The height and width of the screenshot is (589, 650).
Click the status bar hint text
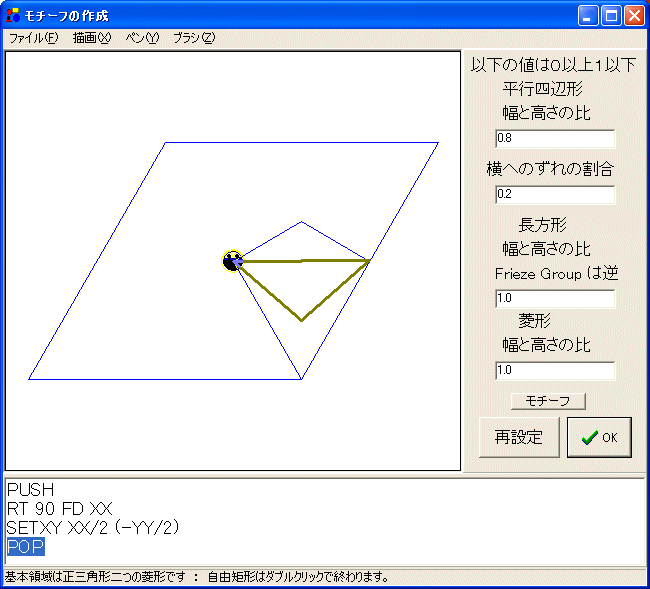pyautogui.click(x=197, y=577)
